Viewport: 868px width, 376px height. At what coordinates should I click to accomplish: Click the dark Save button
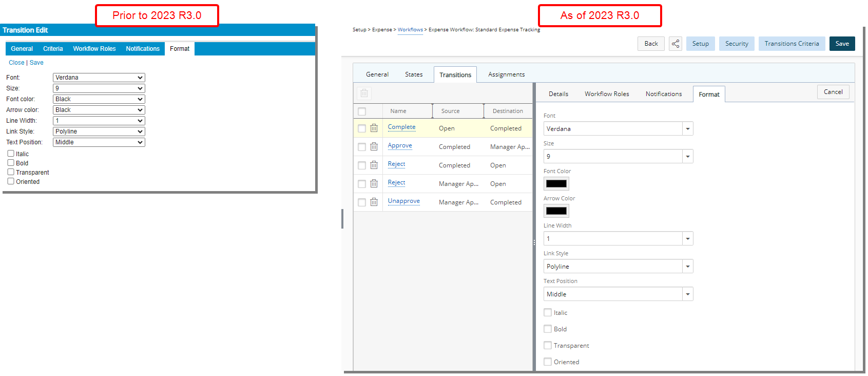(842, 44)
